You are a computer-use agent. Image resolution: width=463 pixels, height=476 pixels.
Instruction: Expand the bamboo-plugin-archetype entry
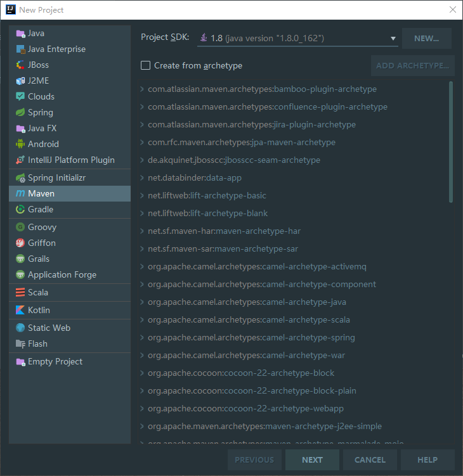tap(142, 89)
